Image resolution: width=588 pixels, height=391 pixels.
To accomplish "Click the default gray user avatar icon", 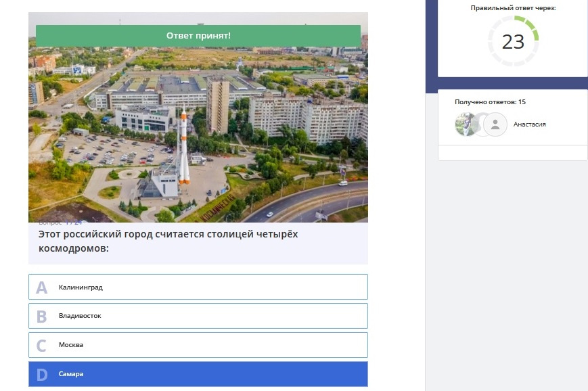I will pos(495,124).
